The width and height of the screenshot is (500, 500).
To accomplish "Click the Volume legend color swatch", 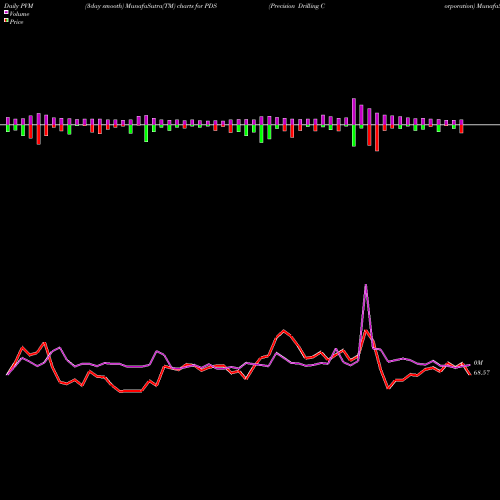I will coord(6,12).
